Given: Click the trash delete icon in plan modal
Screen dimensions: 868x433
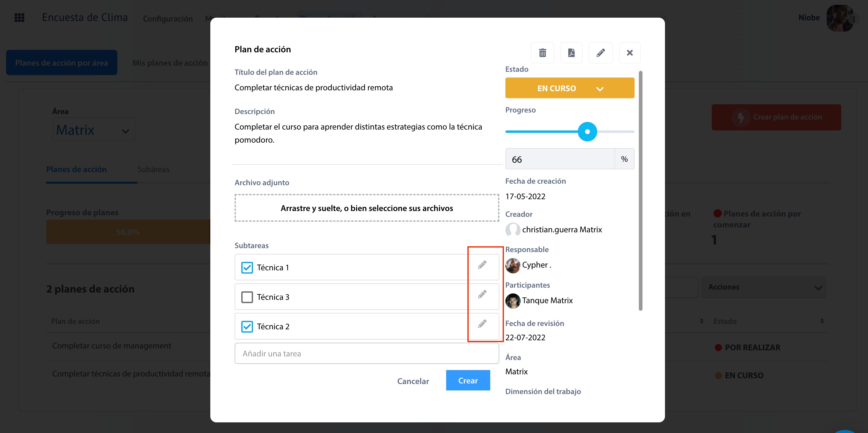Looking at the screenshot, I should coord(542,53).
